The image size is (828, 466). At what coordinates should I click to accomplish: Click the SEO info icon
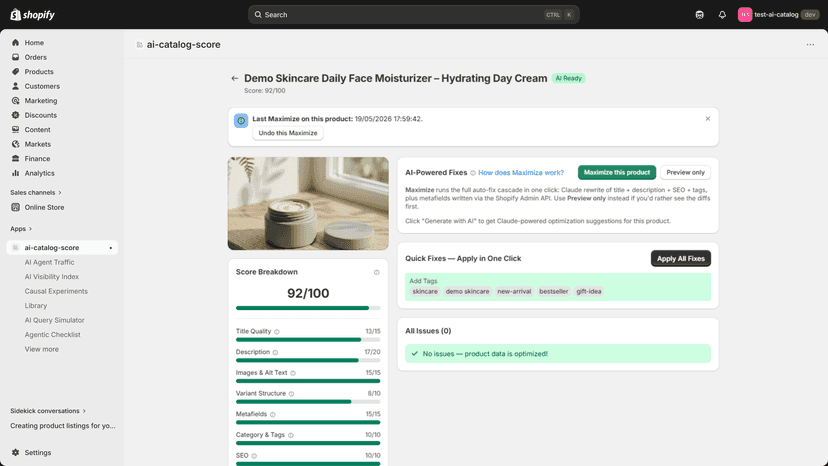(x=254, y=456)
